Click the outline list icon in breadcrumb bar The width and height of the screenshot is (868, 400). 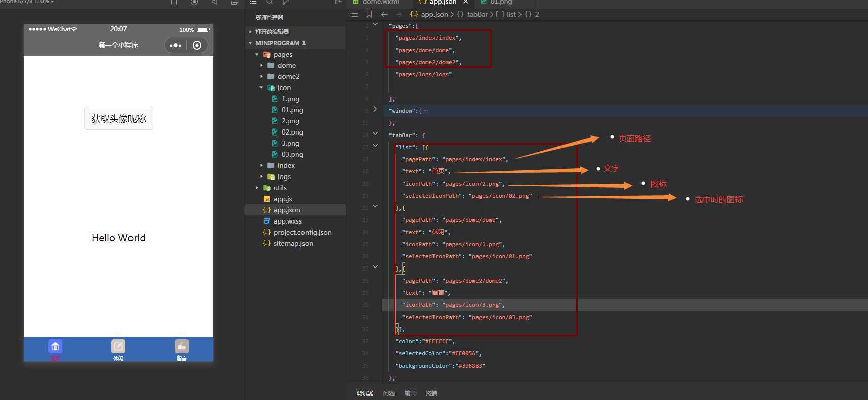(x=354, y=14)
